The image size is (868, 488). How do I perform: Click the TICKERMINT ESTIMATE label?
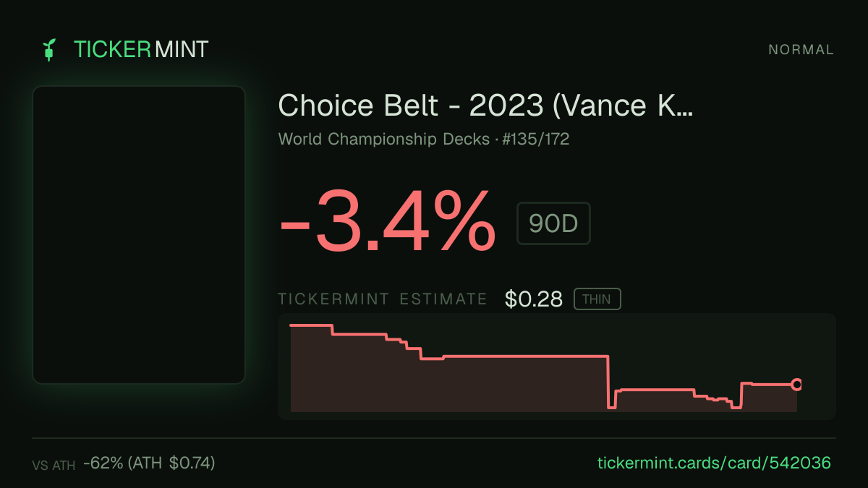pos(383,299)
